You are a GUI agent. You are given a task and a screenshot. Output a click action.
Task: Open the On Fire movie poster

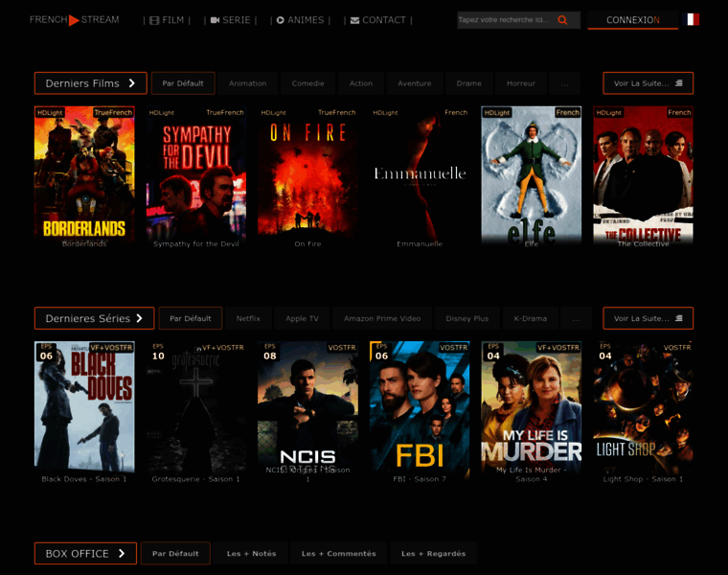(x=307, y=174)
